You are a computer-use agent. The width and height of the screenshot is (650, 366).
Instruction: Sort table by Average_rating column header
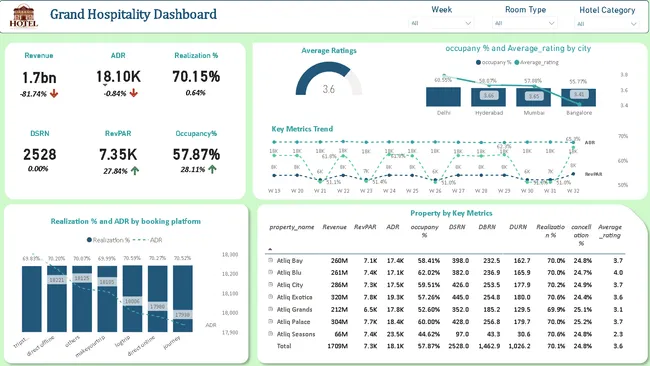tap(610, 231)
